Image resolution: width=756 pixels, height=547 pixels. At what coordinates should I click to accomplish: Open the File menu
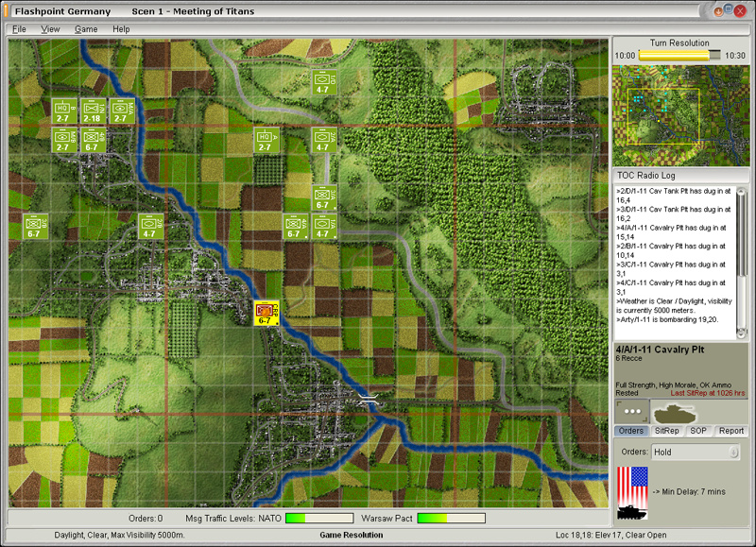coord(19,29)
